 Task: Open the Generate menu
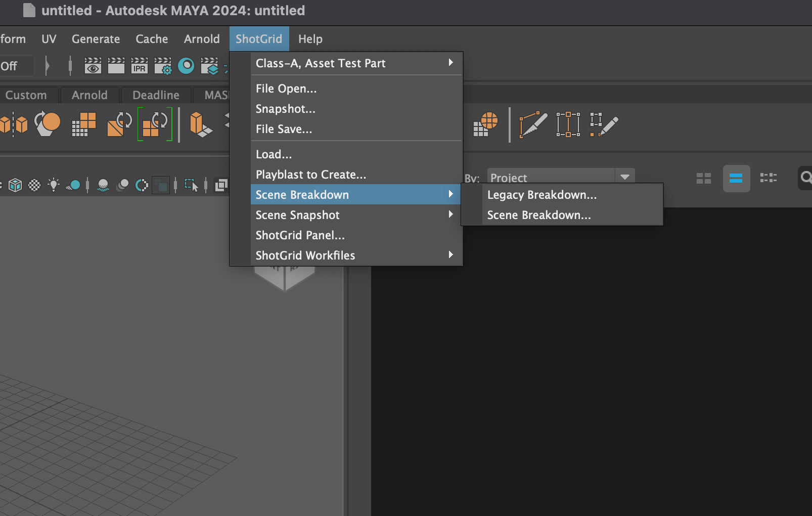96,39
